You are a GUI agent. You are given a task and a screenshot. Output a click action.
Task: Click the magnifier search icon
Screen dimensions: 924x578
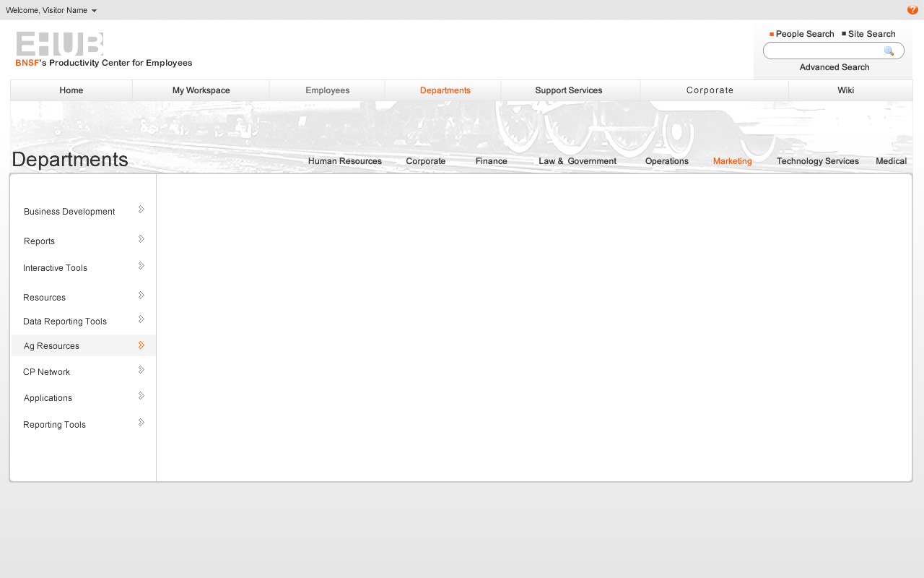[x=889, y=51]
